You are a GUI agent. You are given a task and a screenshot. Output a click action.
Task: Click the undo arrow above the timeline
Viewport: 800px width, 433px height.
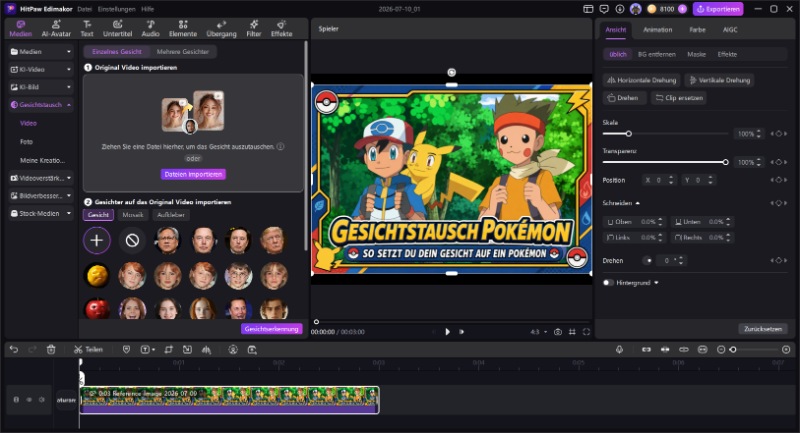click(x=14, y=350)
